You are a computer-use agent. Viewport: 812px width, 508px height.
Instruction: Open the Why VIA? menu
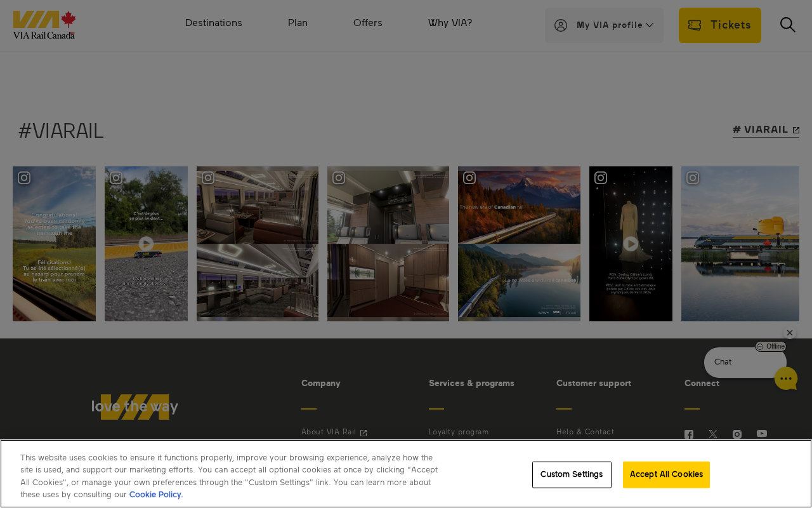pyautogui.click(x=450, y=23)
